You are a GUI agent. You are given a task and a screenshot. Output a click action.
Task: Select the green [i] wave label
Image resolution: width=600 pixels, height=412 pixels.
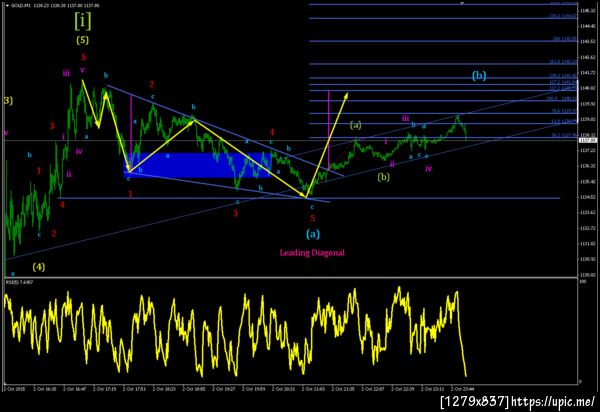point(83,21)
